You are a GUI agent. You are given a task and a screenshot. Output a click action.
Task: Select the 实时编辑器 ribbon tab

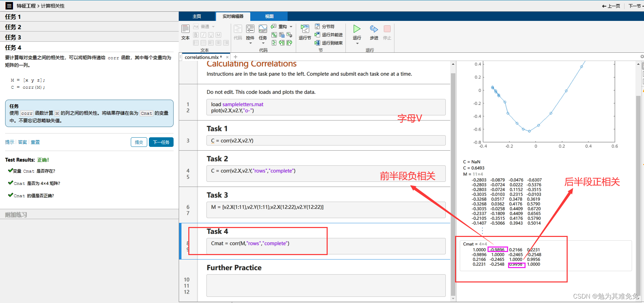233,16
